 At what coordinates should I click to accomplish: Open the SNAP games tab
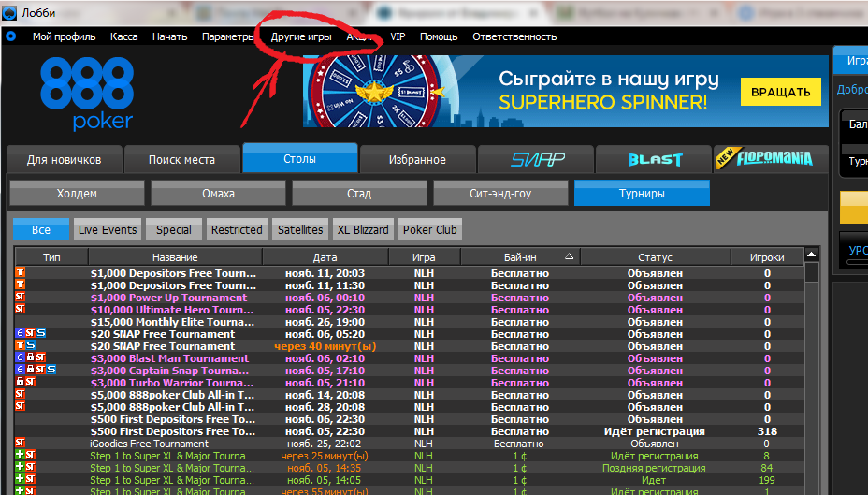tap(536, 159)
